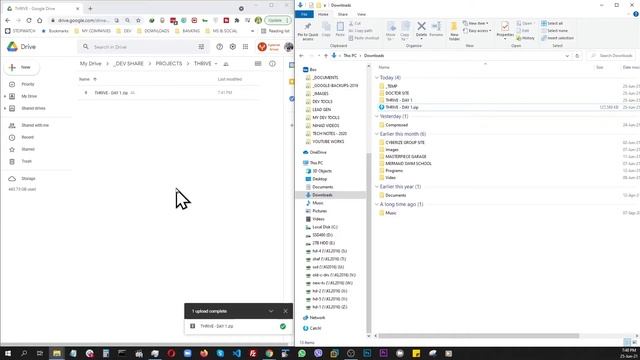Click History in Explorer ribbon
Screen dimensions: 640x360
point(525,38)
